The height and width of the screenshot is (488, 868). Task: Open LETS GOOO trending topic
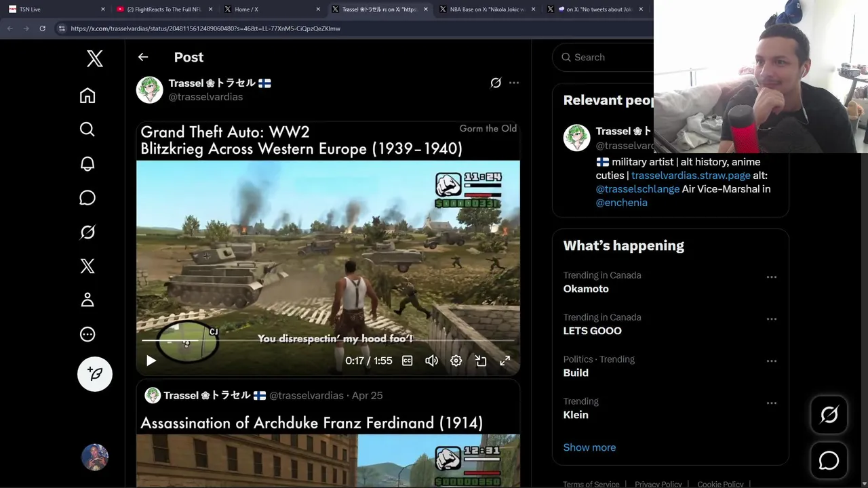point(592,331)
